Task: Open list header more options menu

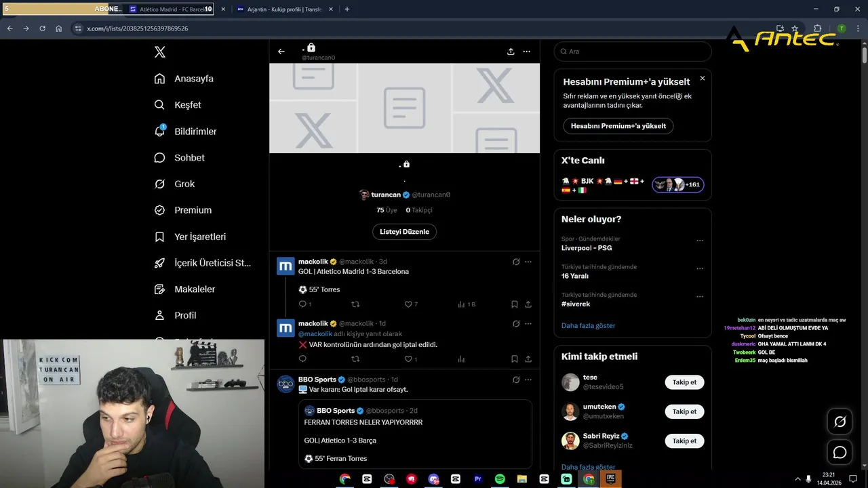Action: [527, 52]
